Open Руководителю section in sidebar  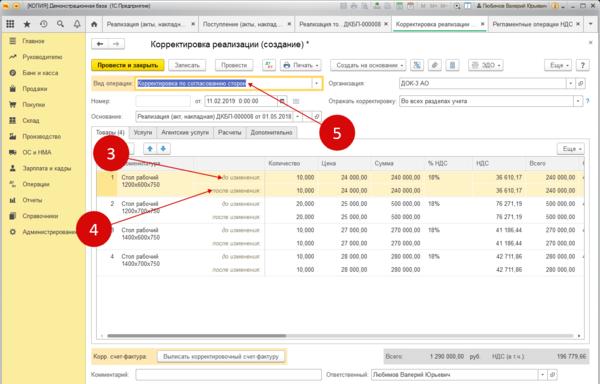[42, 57]
